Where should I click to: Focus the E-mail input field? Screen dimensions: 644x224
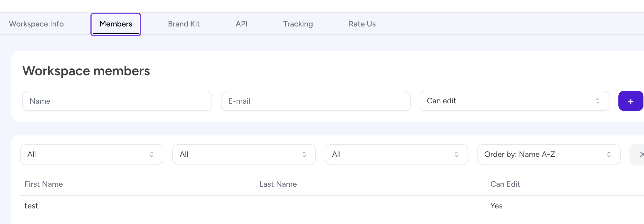click(x=316, y=101)
